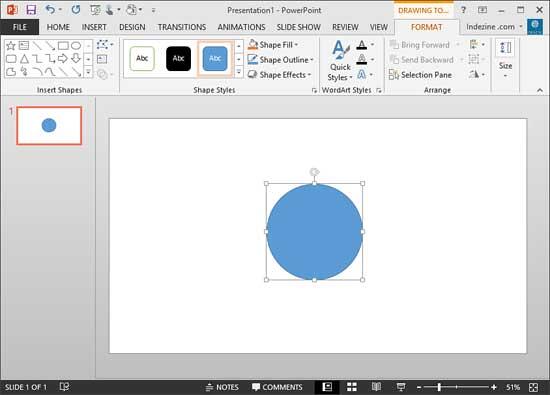The image size is (550, 395).
Task: Undo the last action
Action: coord(50,10)
